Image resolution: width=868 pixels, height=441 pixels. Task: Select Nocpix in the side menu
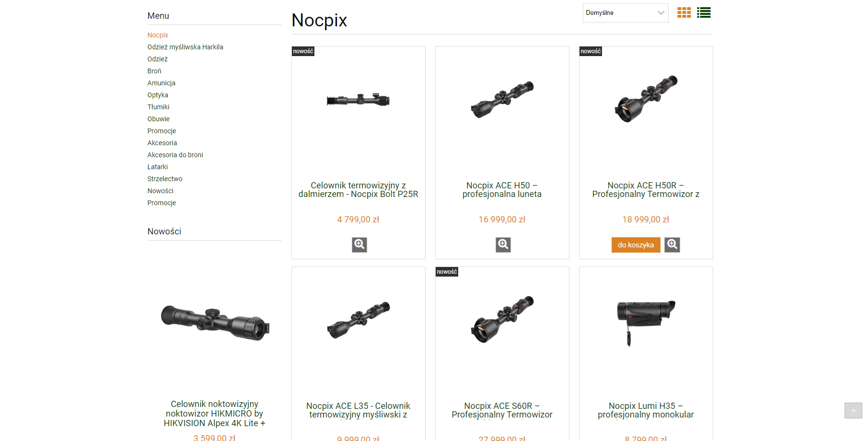pyautogui.click(x=158, y=35)
